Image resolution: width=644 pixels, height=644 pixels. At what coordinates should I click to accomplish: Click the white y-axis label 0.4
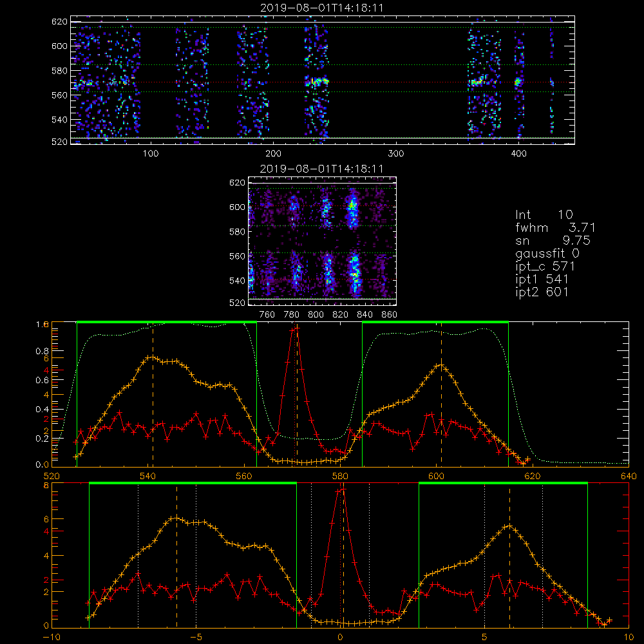43,410
